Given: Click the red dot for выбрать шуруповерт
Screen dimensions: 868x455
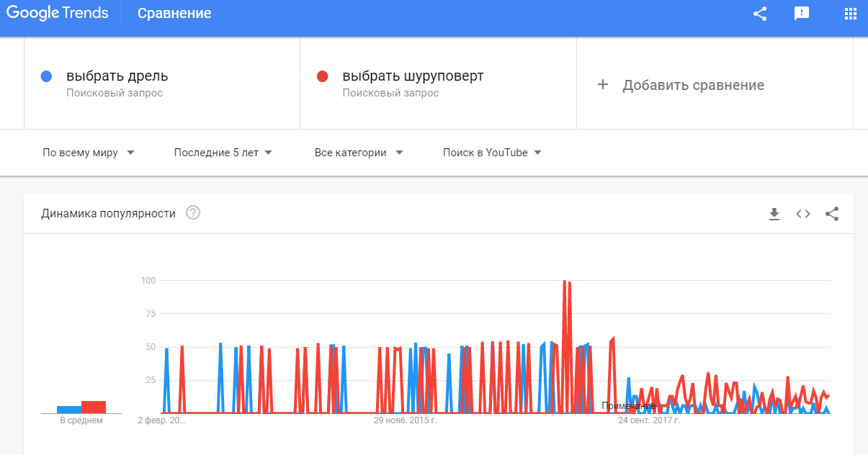Looking at the screenshot, I should [323, 75].
